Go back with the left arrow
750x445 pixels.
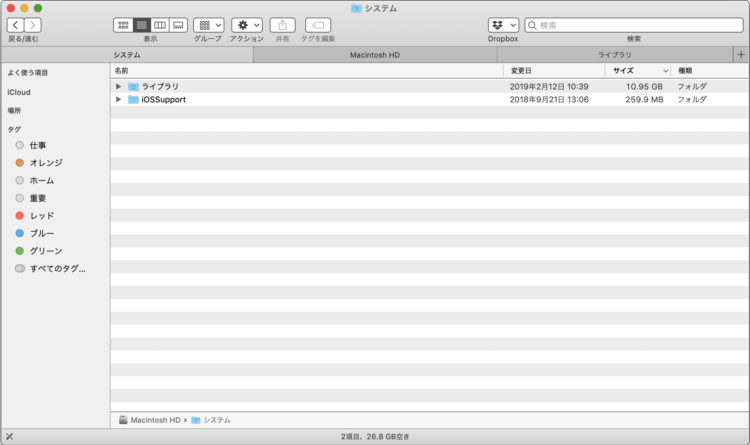click(15, 25)
